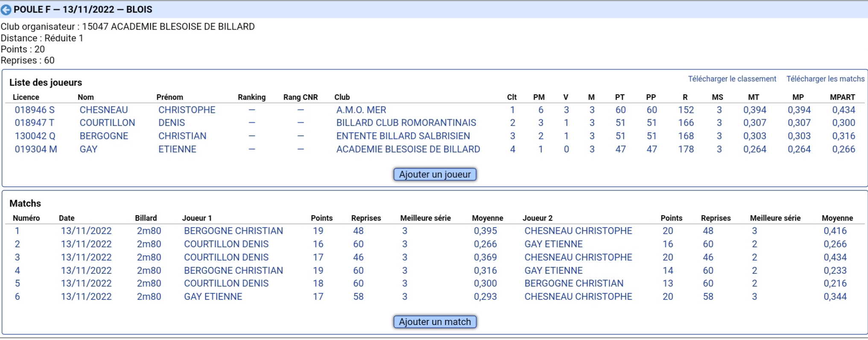
Task: Open licence 130042 Q
Action: click(35, 136)
